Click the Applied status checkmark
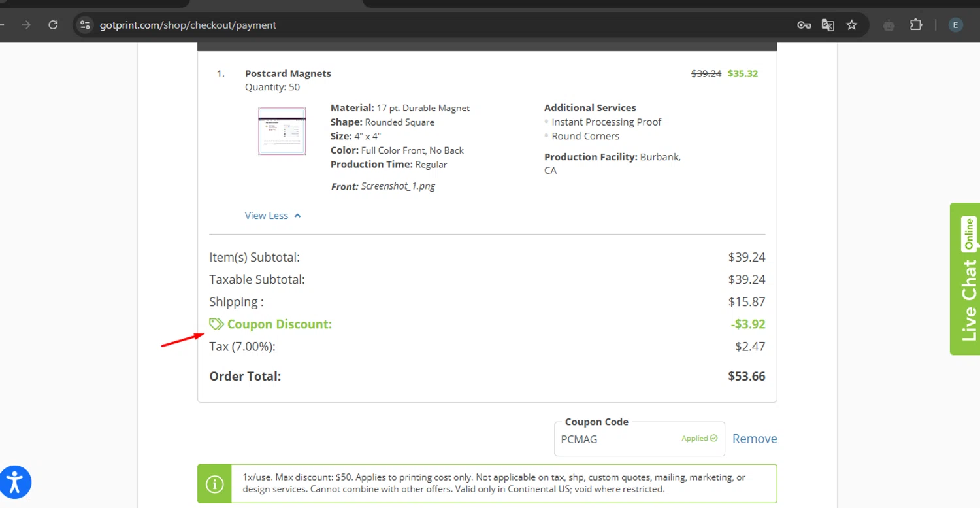 pyautogui.click(x=713, y=438)
